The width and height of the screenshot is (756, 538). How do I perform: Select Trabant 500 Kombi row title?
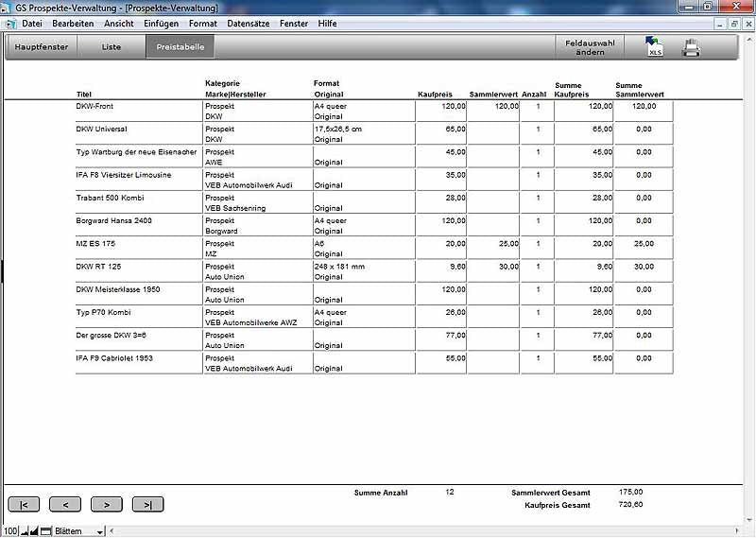click(110, 198)
